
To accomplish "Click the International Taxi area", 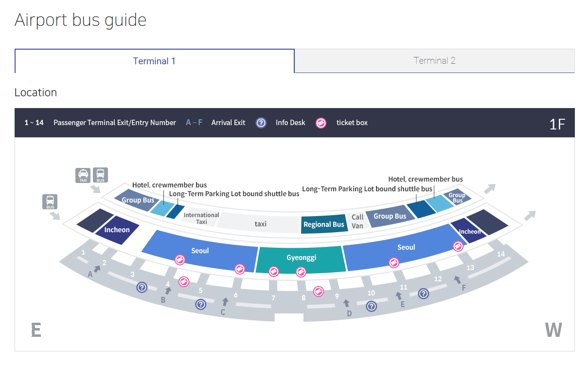I will tap(201, 218).
